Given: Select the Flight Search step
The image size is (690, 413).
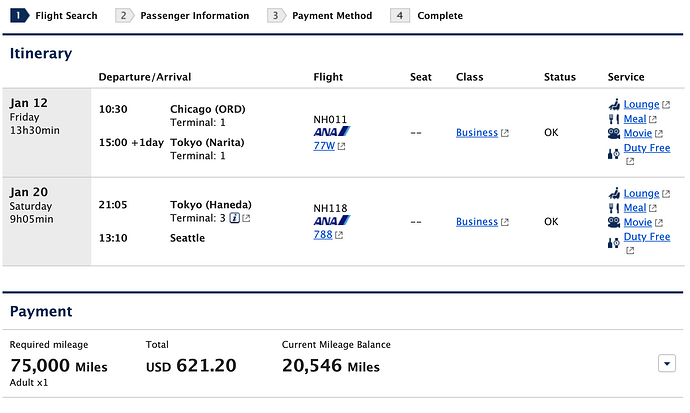Looking at the screenshot, I should point(54,15).
